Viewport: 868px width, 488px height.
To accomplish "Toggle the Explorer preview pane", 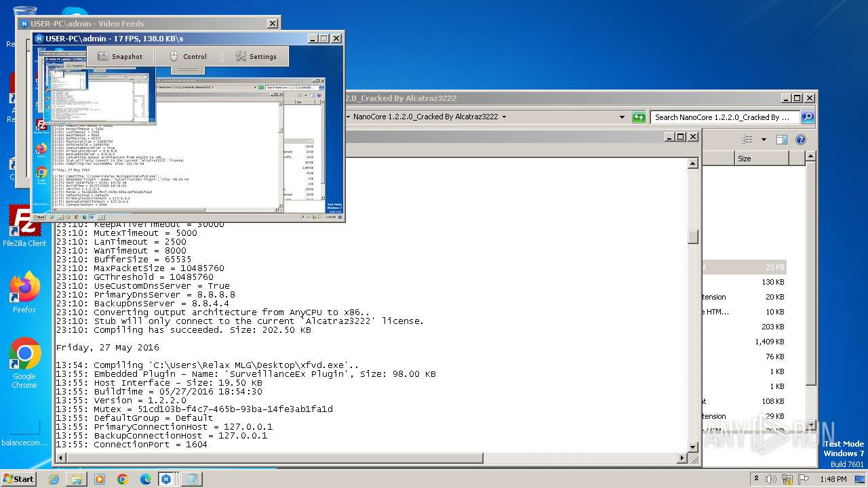I will (x=782, y=140).
